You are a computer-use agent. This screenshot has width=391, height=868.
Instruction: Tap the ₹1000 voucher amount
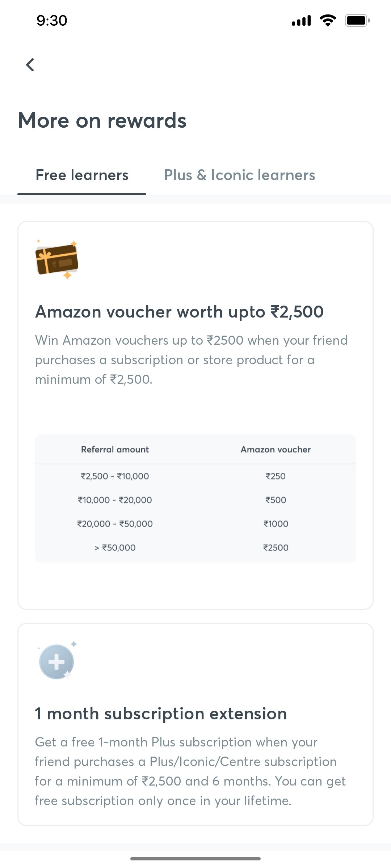pos(276,523)
